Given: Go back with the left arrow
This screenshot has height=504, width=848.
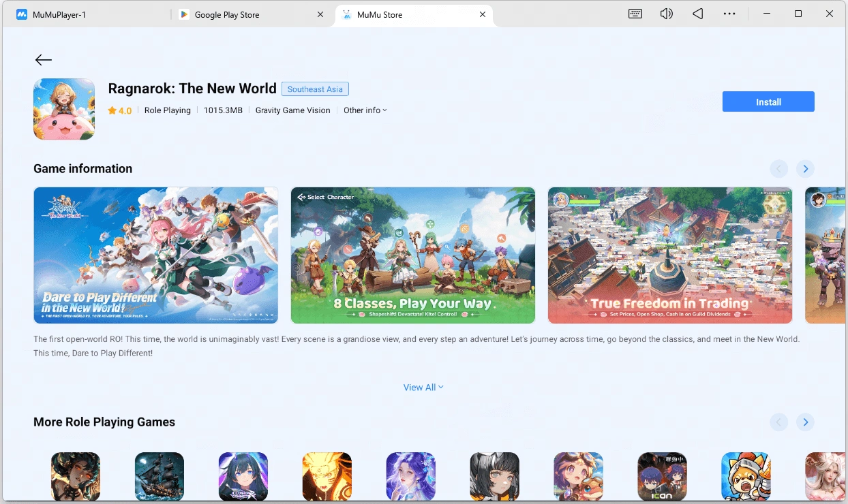Looking at the screenshot, I should point(44,60).
